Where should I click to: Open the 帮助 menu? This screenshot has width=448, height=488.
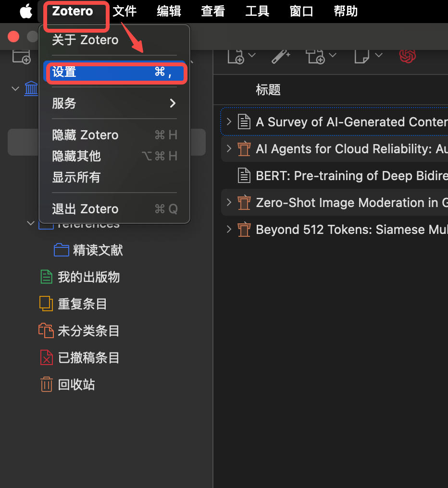(x=346, y=12)
